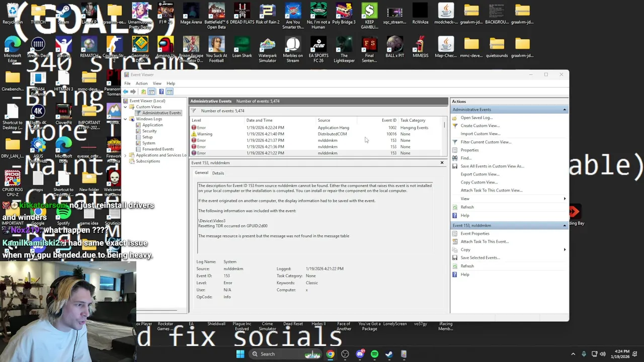Click the taskbar Search box

[x=286, y=354]
